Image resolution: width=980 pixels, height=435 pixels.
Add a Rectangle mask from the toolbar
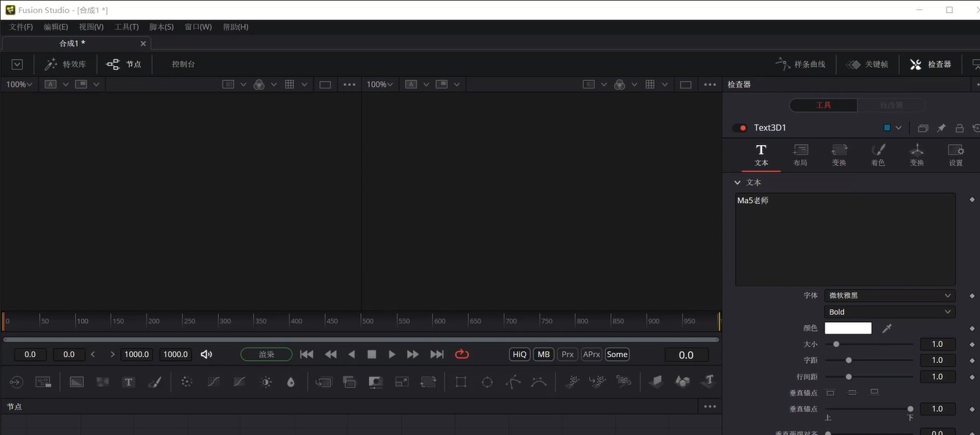[461, 382]
